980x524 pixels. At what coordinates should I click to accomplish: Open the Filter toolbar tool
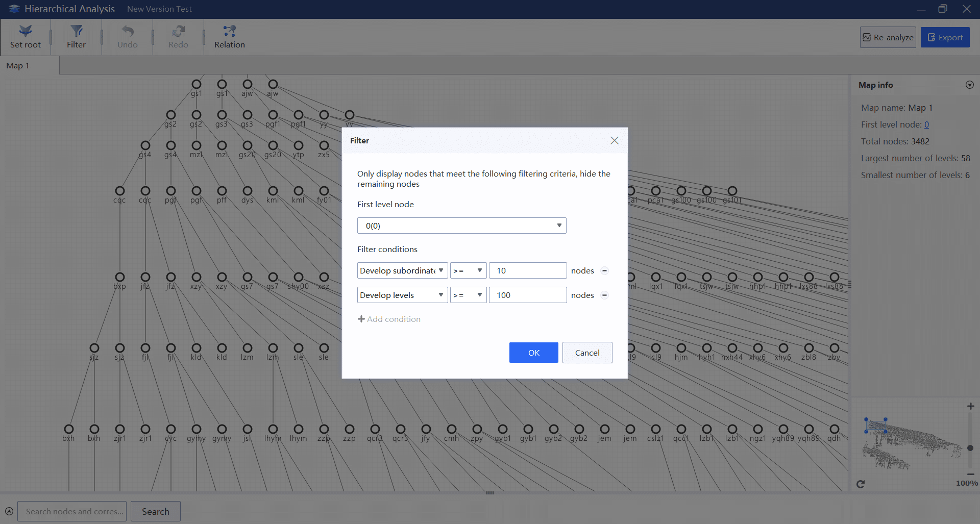coord(76,37)
